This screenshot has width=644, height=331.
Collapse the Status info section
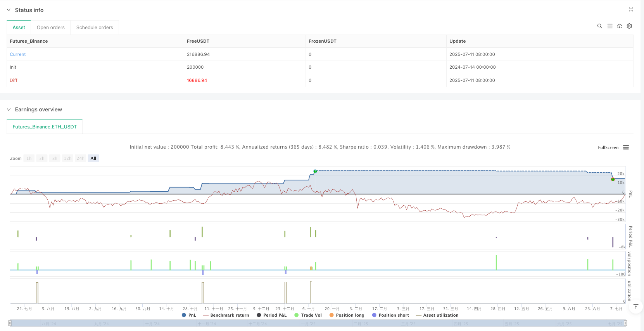tap(9, 10)
